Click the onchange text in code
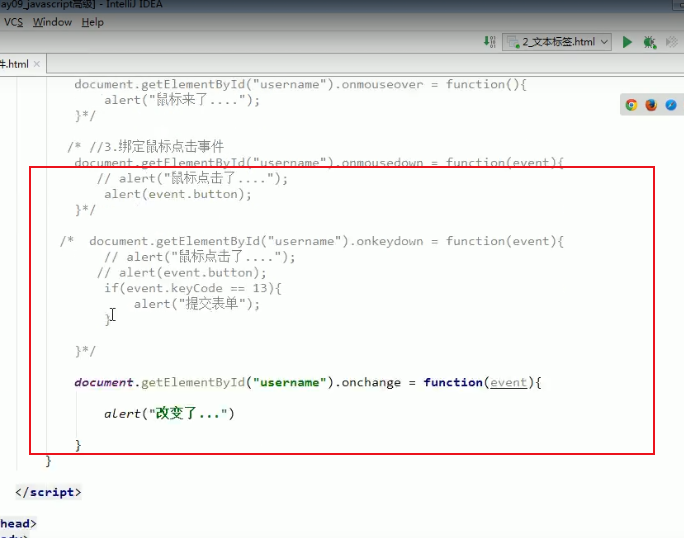Screen dimensions: 684x538 pyautogui.click(x=371, y=382)
